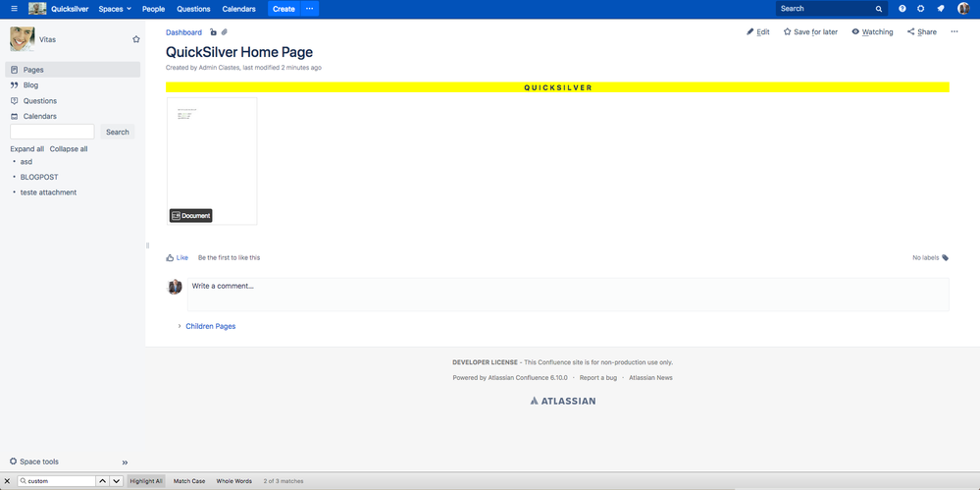This screenshot has width=980, height=490.
Task: Open the Report a bug link
Action: 598,378
